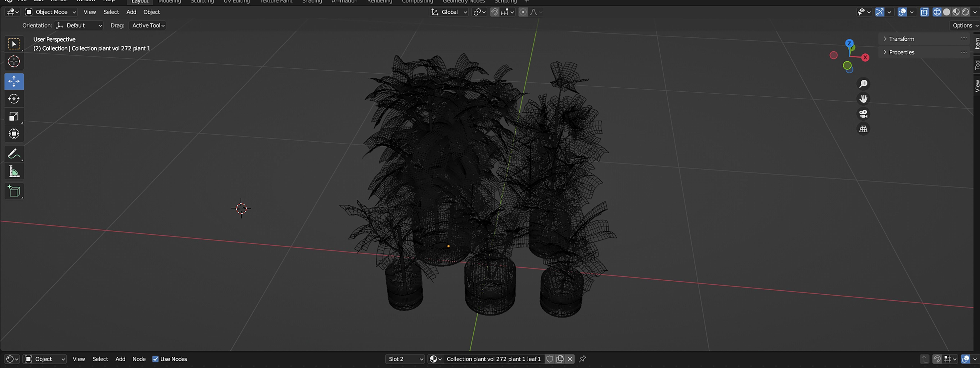Unlink material with the X icon
Image resolution: width=980 pixels, height=368 pixels.
[570, 359]
